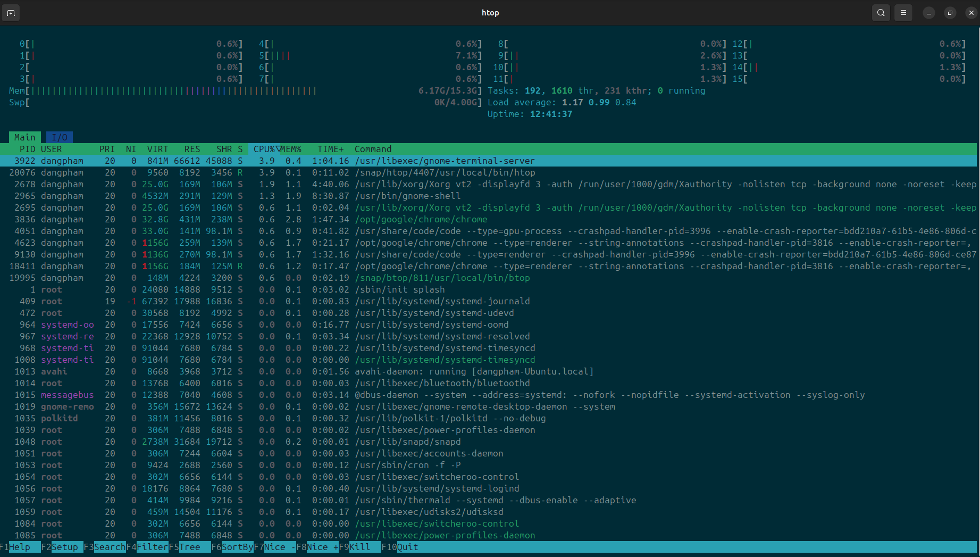
Task: Click the SHR column header
Action: pos(224,149)
